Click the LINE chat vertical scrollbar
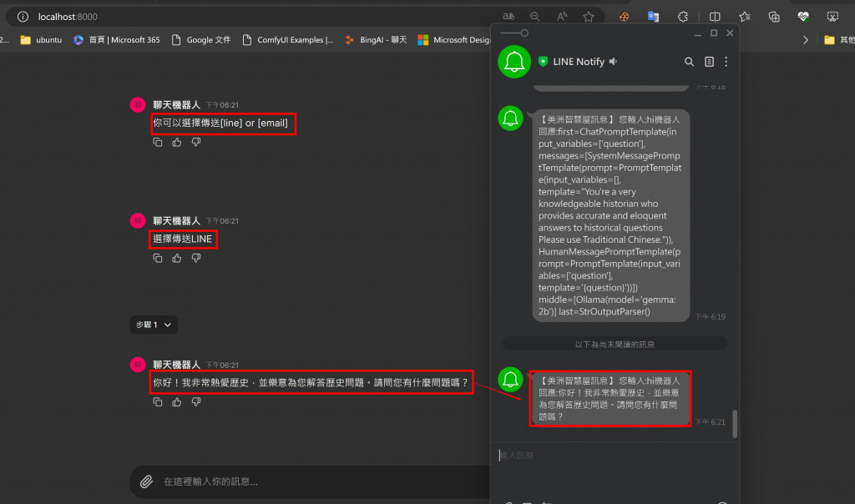The height and width of the screenshot is (504, 855). point(735,423)
